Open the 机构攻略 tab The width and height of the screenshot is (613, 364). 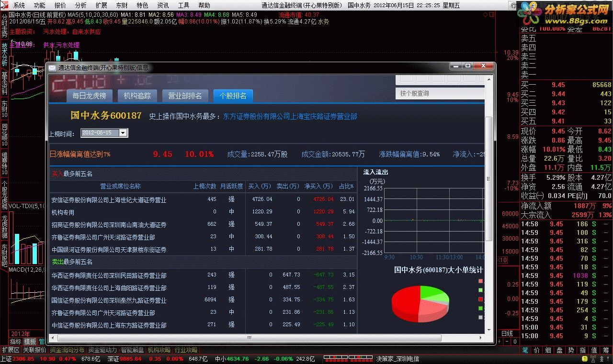coord(159,350)
